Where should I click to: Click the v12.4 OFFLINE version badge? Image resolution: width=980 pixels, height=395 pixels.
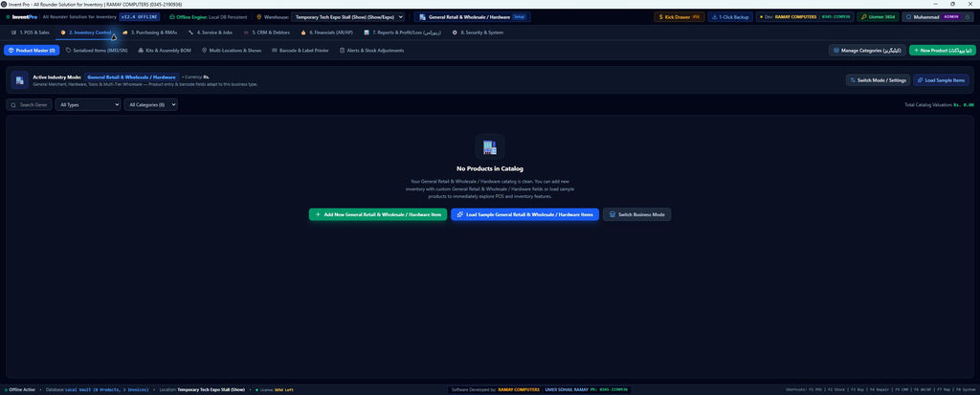[140, 17]
